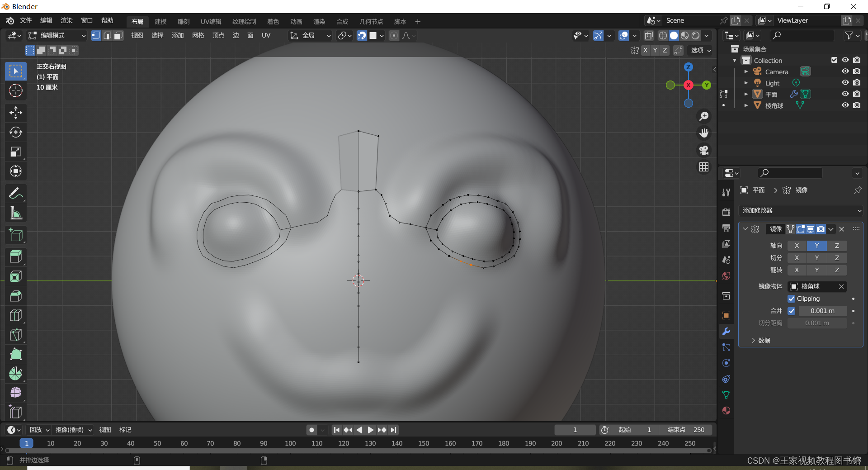Select solid viewport shading
This screenshot has width=868, height=470.
pyautogui.click(x=674, y=35)
